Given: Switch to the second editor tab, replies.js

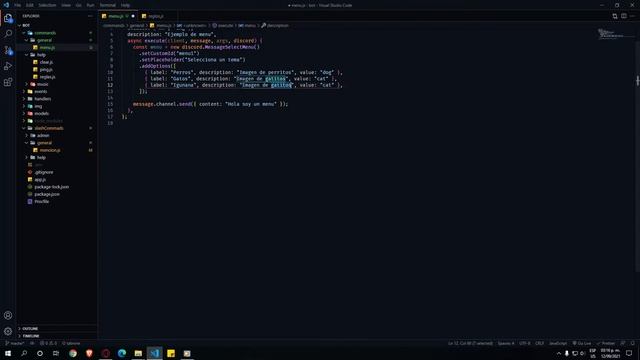Looking at the screenshot, I should 156,16.
